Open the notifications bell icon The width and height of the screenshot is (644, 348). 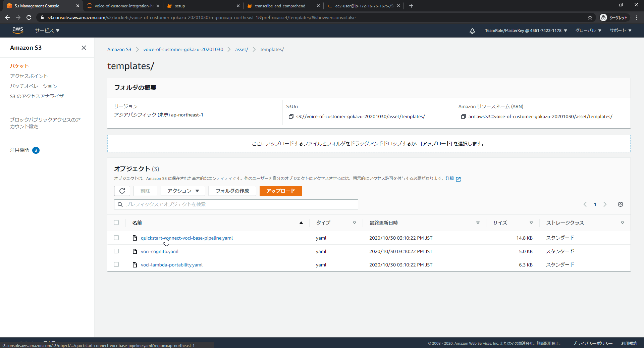point(472,31)
